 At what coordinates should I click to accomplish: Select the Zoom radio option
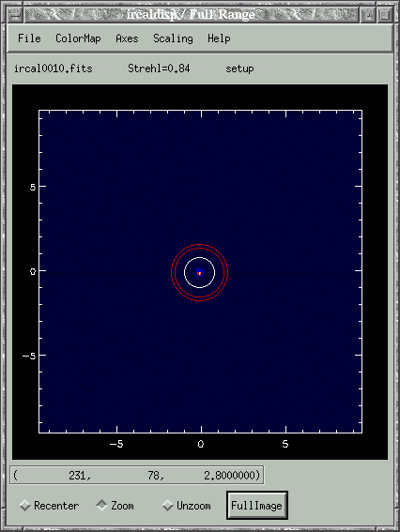click(115, 506)
